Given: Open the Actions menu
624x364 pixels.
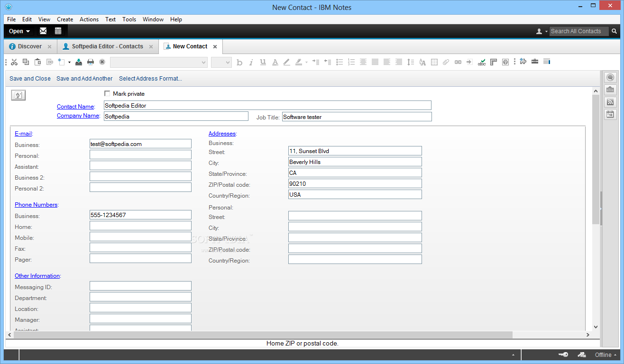Looking at the screenshot, I should pos(89,19).
